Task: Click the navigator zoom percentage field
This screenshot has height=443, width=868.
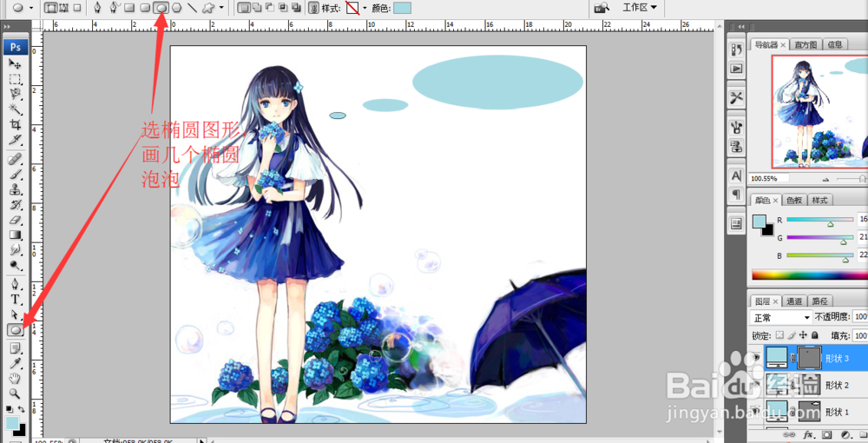Action: (x=768, y=178)
